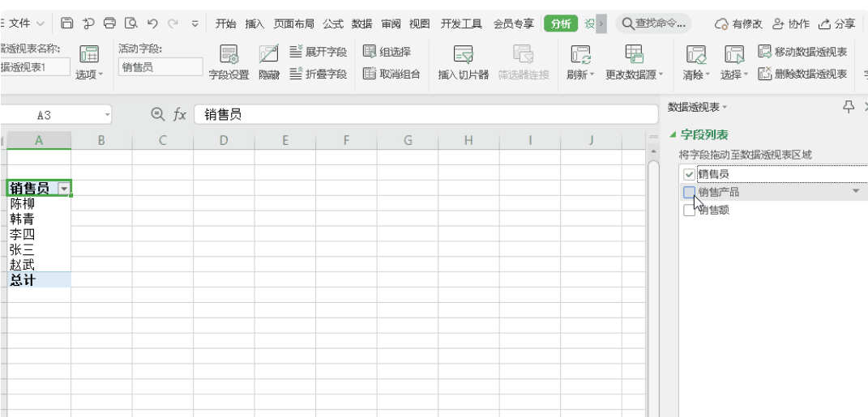This screenshot has width=868, height=417.
Task: Redo the last action
Action: pos(173,23)
